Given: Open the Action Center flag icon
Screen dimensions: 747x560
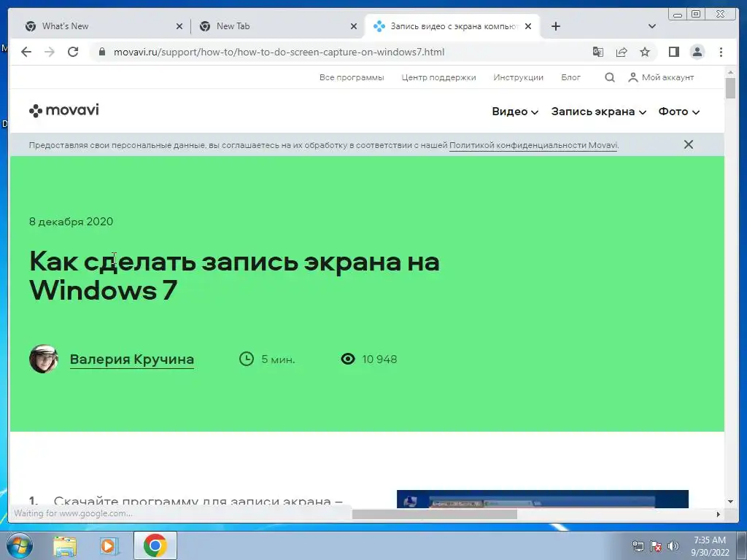Looking at the screenshot, I should click(x=656, y=546).
